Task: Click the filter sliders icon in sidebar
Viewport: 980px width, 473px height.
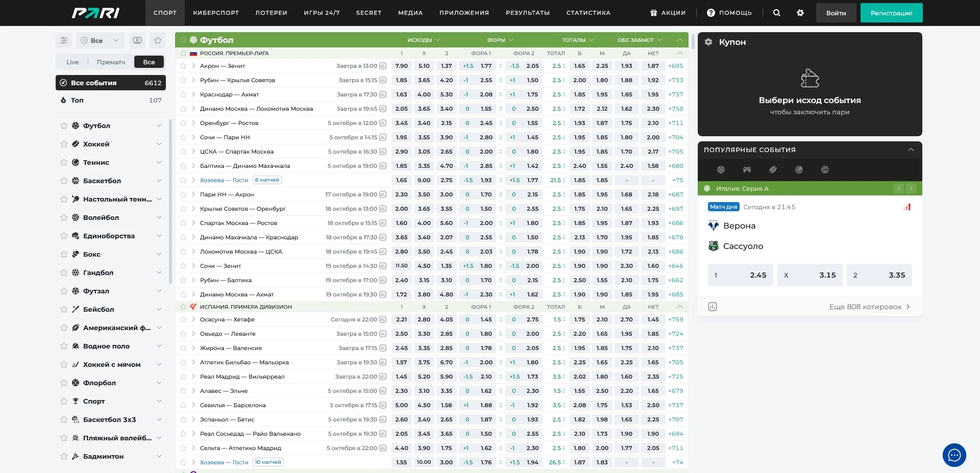Action: point(64,40)
